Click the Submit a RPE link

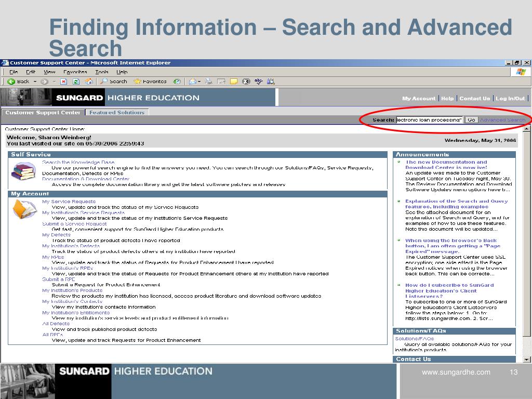[x=58, y=279]
